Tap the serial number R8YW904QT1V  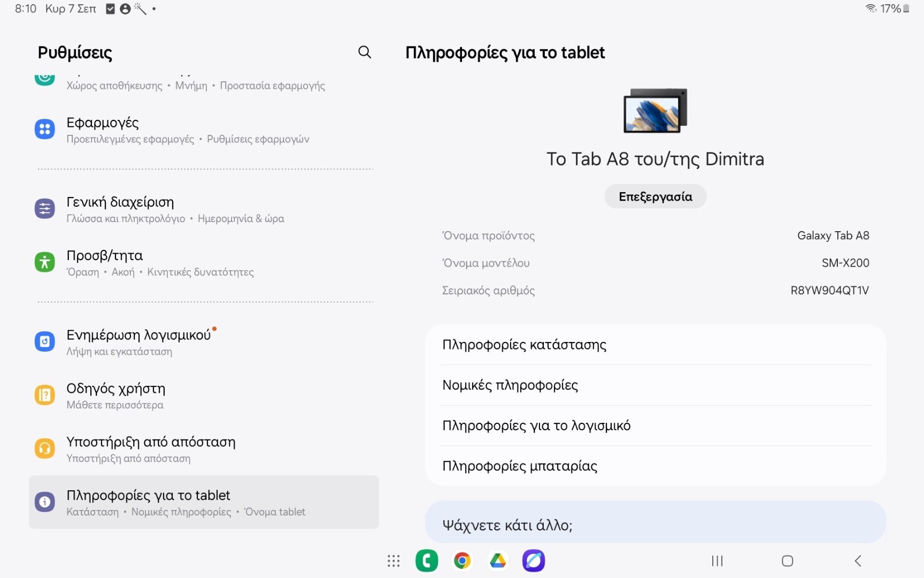click(x=830, y=290)
